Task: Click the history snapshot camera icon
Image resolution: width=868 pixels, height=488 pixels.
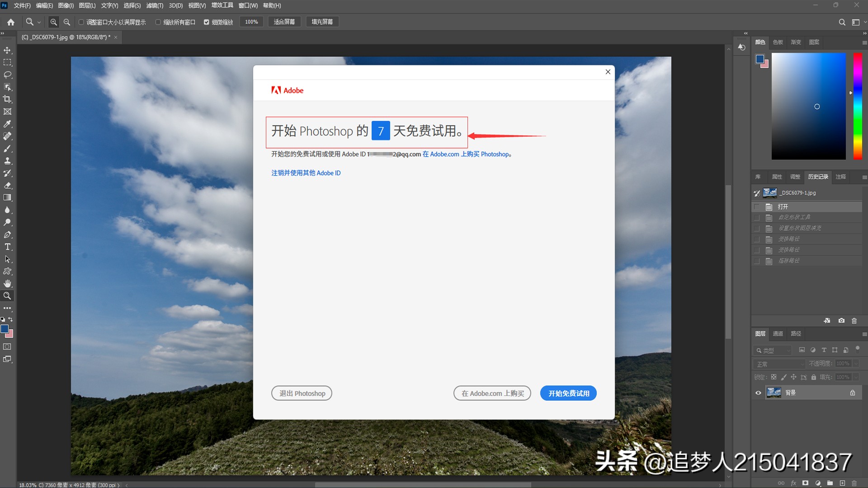Action: tap(841, 320)
